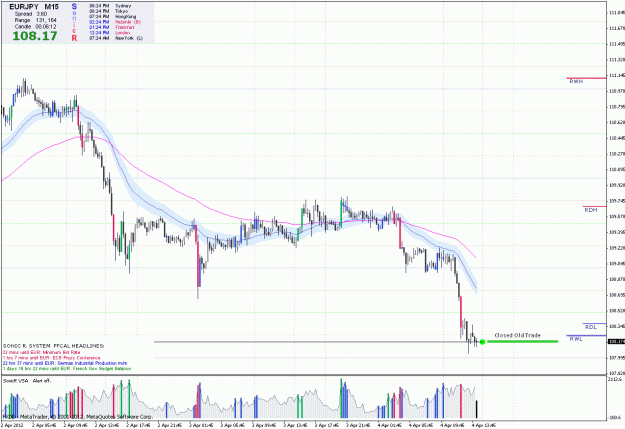Click the Minimum Bid Rate headline
The height and width of the screenshot is (429, 625).
41,352
